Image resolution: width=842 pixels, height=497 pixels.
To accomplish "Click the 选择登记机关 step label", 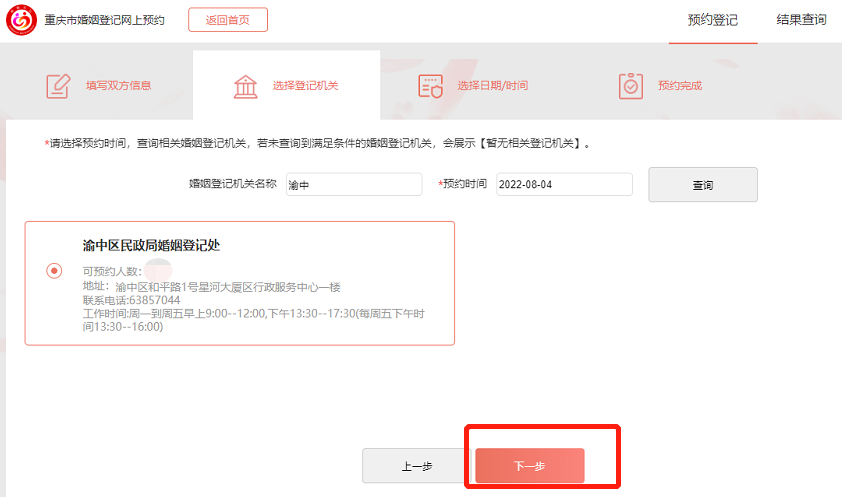I will [x=305, y=86].
